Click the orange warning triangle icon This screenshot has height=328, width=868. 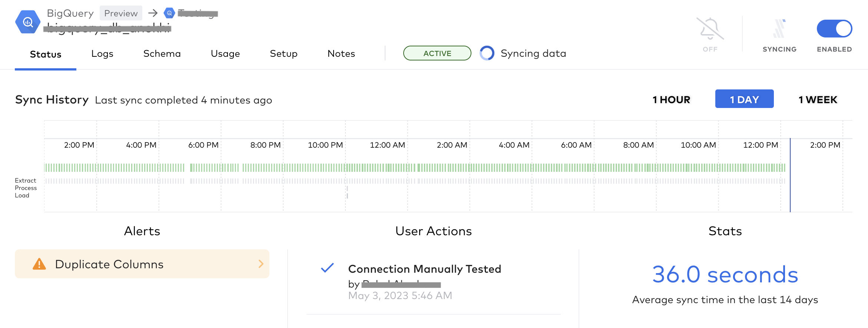point(39,264)
